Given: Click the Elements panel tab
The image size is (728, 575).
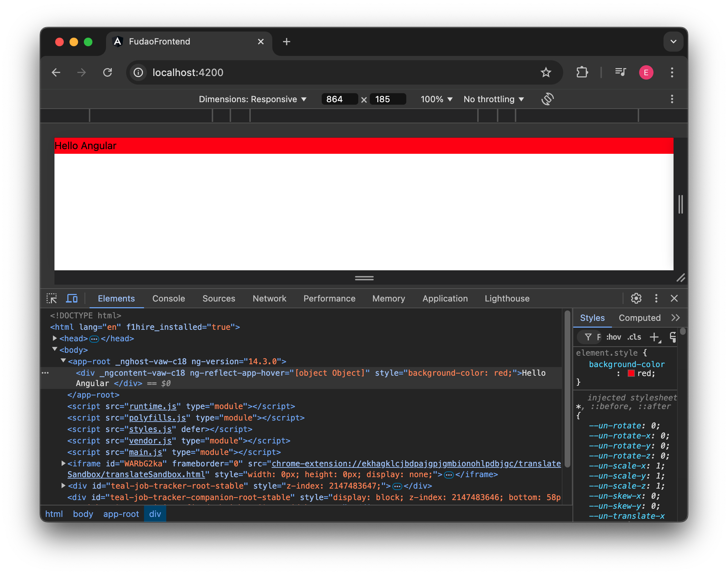Looking at the screenshot, I should point(116,298).
